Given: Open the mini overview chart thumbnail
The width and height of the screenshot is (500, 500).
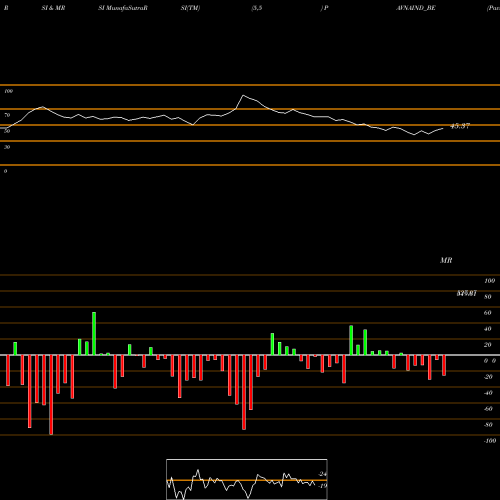Looking at the screenshot, I should pyautogui.click(x=247, y=479).
